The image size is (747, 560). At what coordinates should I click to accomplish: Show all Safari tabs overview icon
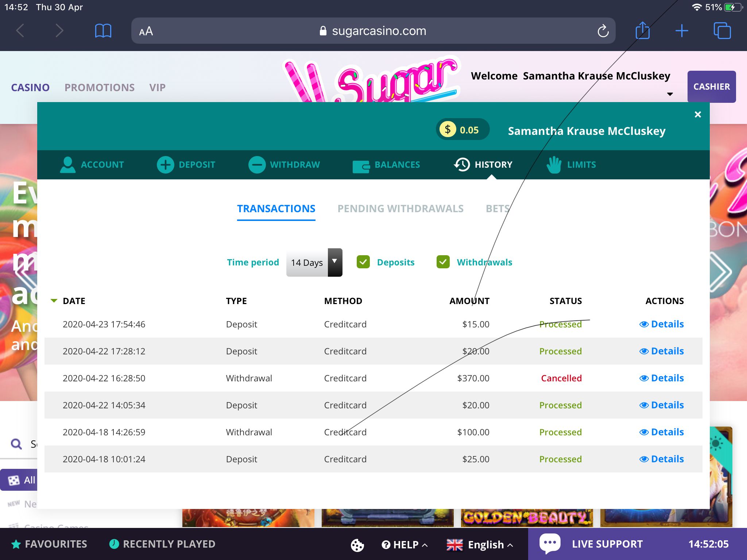[x=722, y=31]
